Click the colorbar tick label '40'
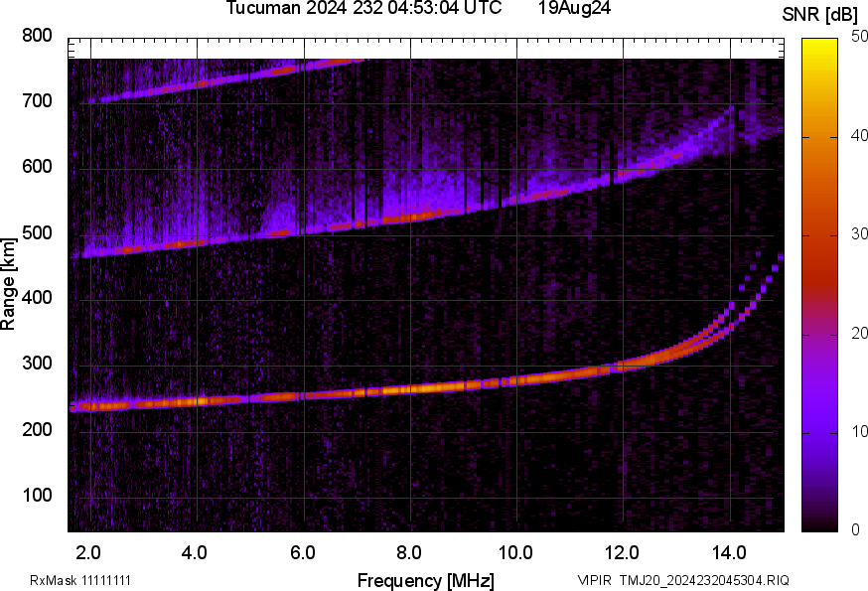Image resolution: width=868 pixels, height=591 pixels. 859,136
